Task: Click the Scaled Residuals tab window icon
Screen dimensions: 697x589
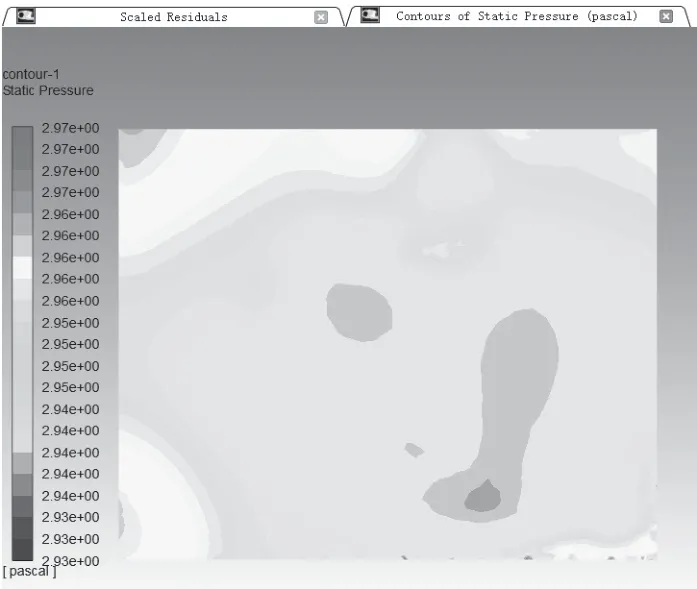Action: click(26, 16)
